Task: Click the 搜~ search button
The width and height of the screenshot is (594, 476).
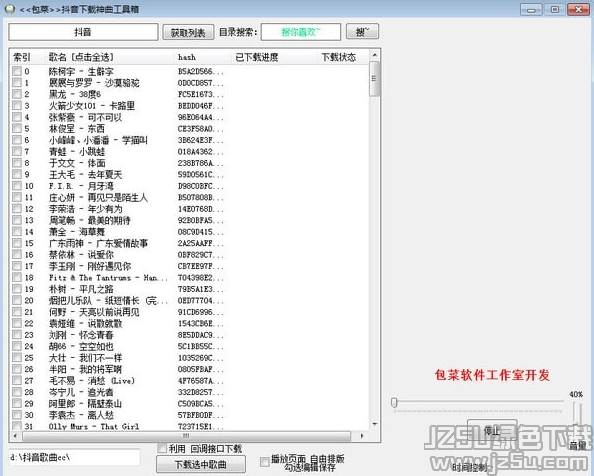Action: 362,32
